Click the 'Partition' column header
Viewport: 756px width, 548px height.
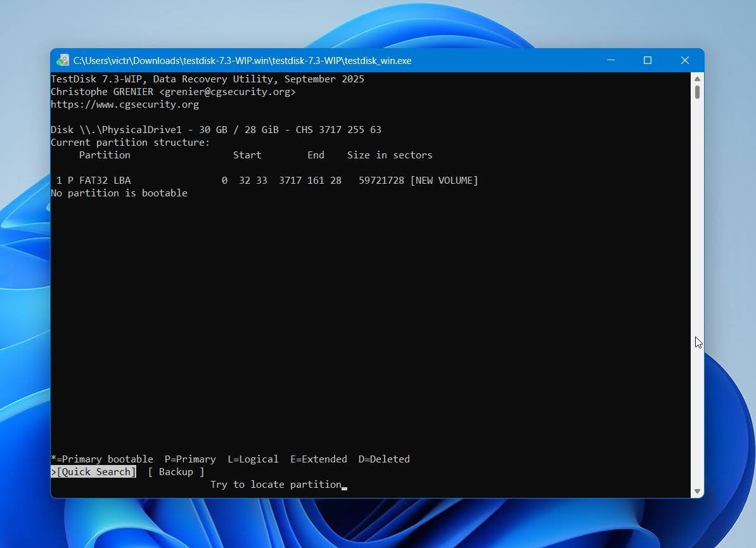tap(105, 155)
